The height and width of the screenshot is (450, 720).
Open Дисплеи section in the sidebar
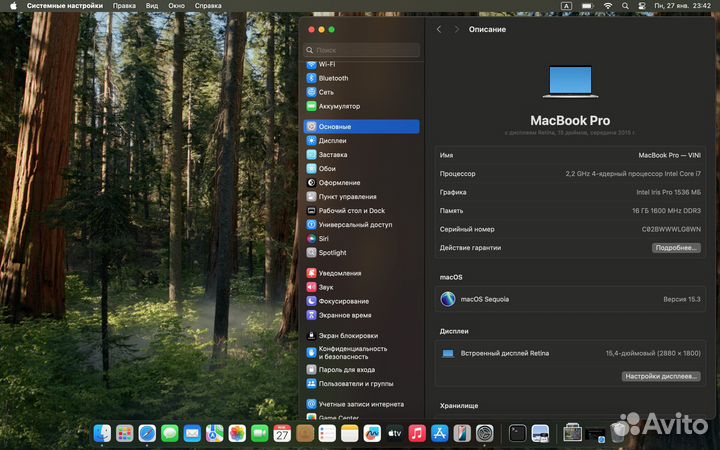(332, 141)
